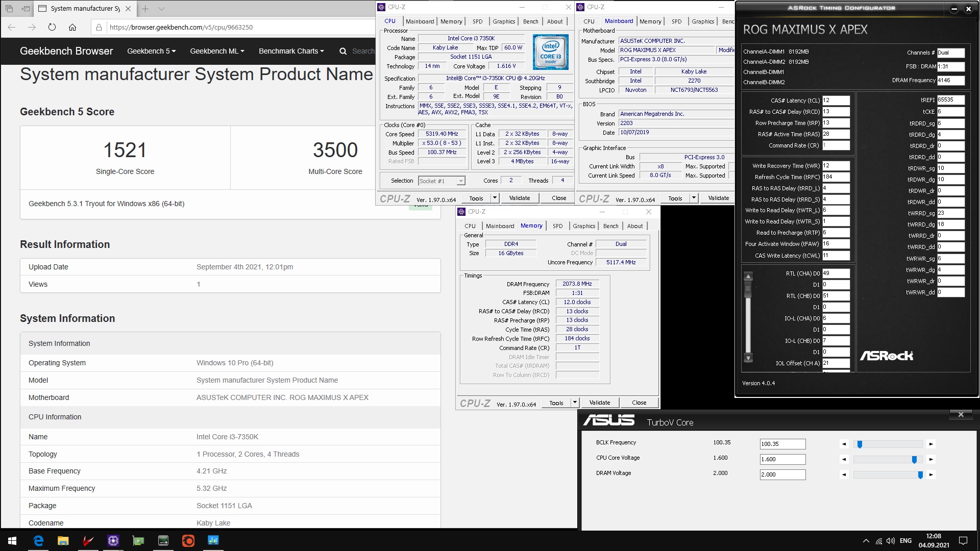The height and width of the screenshot is (551, 980).
Task: Click Close in the CPU-Z CPU window
Action: [559, 198]
